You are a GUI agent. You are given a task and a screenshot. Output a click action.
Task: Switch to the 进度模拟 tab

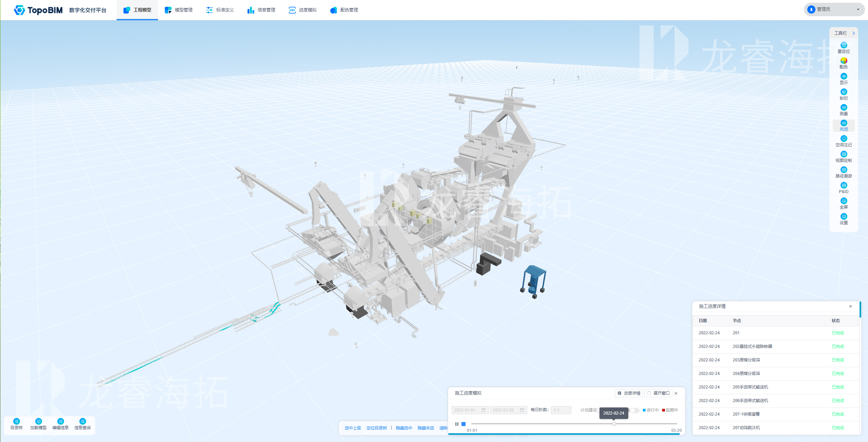(303, 10)
